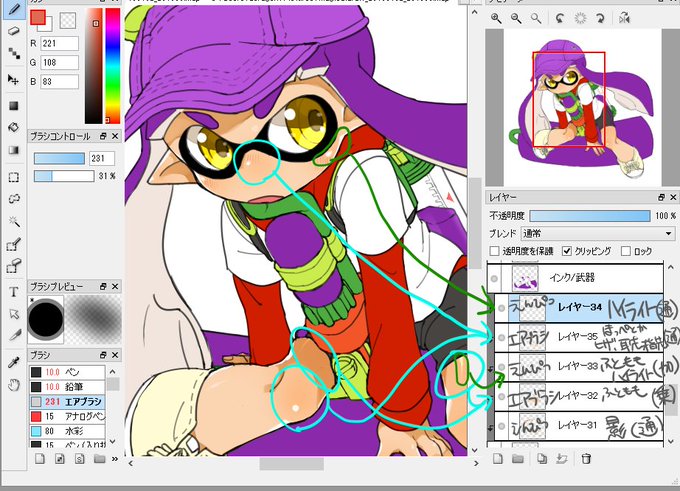The width and height of the screenshot is (680, 491).
Task: Adjust the brush size slider
Action: pos(59,158)
